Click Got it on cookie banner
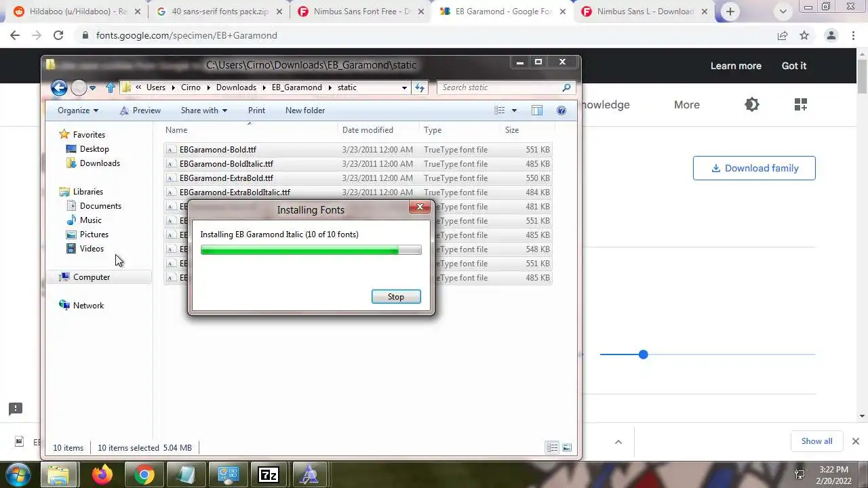Viewport: 868px width, 488px height. [794, 66]
